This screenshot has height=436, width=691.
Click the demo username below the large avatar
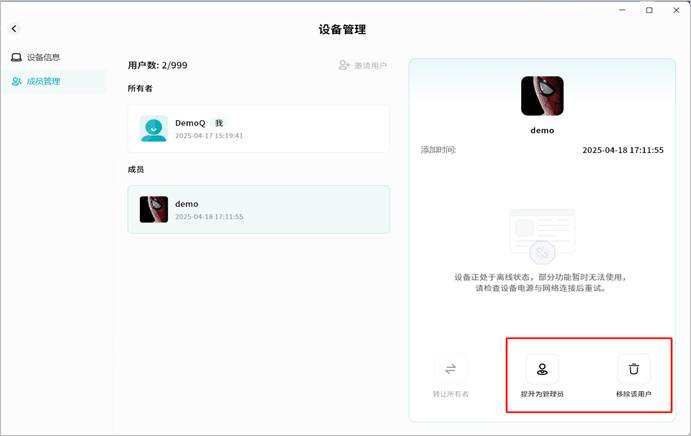click(x=541, y=130)
